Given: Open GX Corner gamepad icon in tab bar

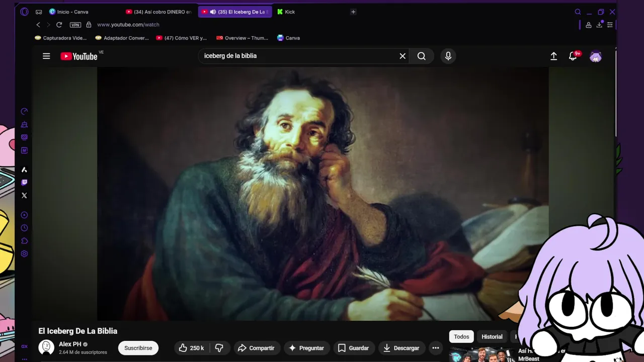Looking at the screenshot, I should click(x=39, y=12).
